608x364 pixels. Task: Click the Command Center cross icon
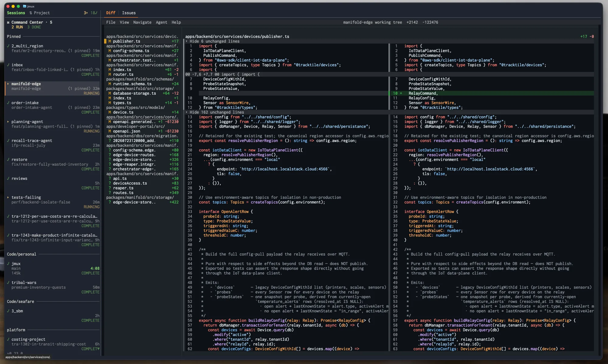tap(8, 22)
